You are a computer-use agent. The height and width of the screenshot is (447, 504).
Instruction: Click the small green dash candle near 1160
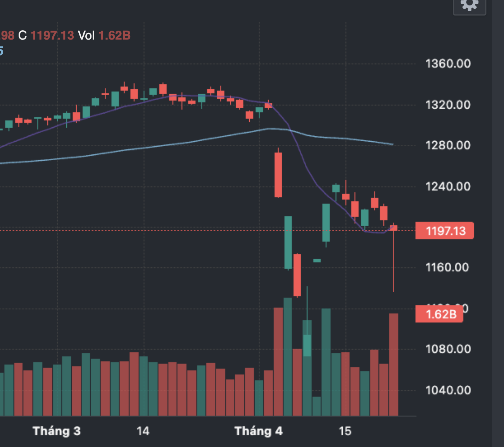click(317, 261)
